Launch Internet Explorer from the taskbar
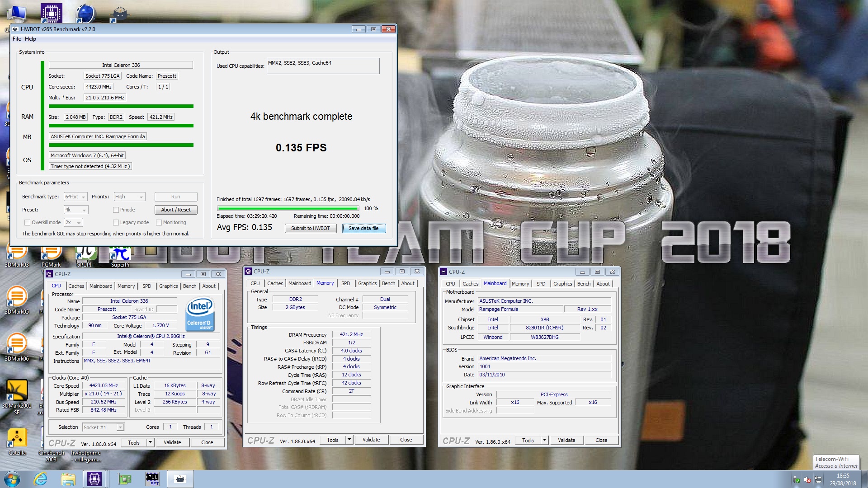The height and width of the screenshot is (488, 868). coord(41,479)
